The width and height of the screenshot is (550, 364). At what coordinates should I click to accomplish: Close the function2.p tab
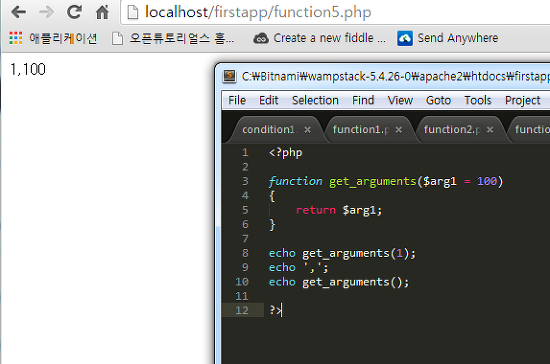490,130
